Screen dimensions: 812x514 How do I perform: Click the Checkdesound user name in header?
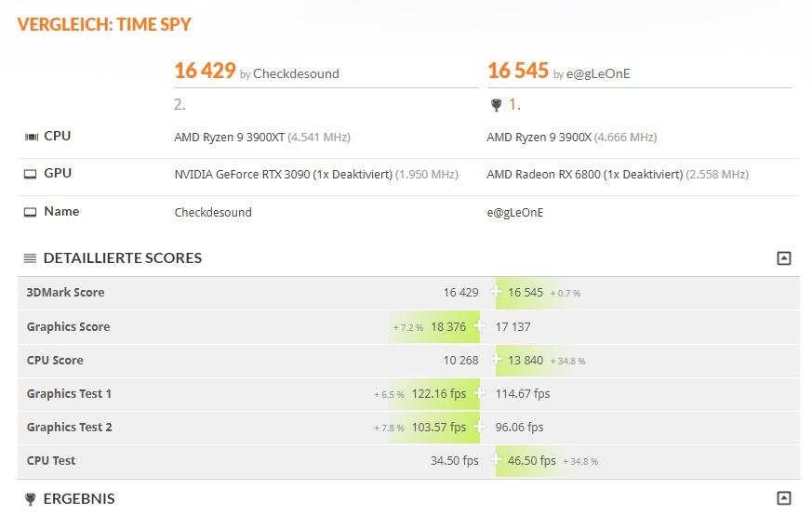pyautogui.click(x=296, y=74)
